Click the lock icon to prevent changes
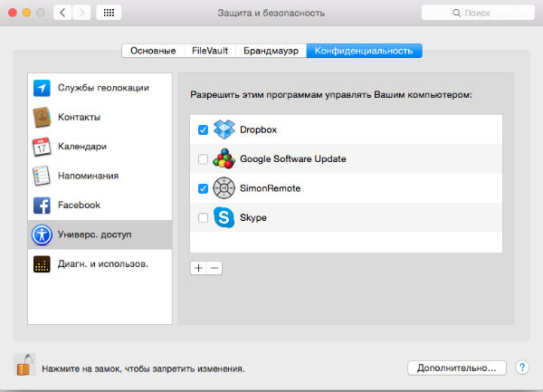The image size is (543, 392). point(24,365)
